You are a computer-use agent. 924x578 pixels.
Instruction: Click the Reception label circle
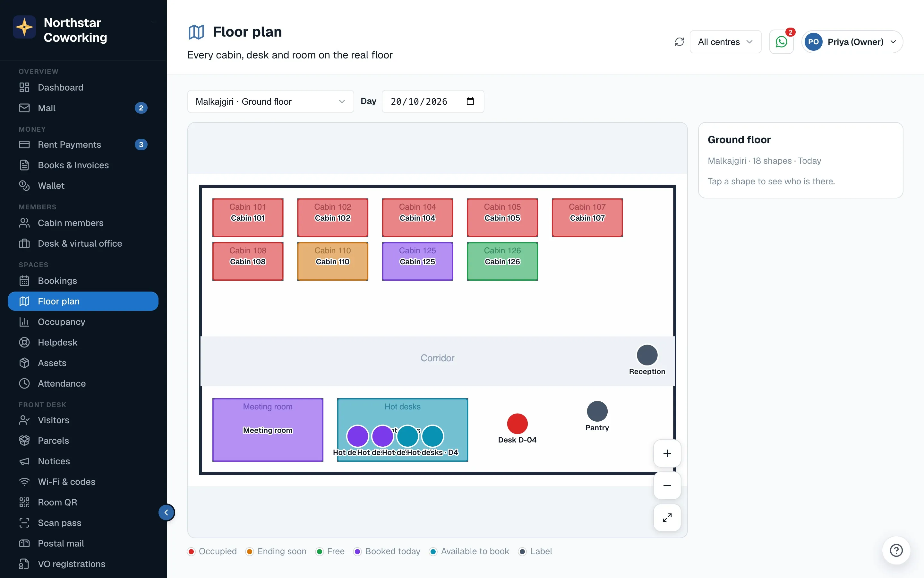(647, 355)
